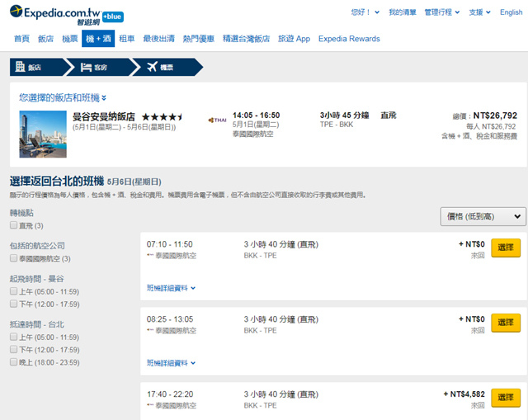Toggle the 直飛 (3) filter checkbox

click(13, 225)
